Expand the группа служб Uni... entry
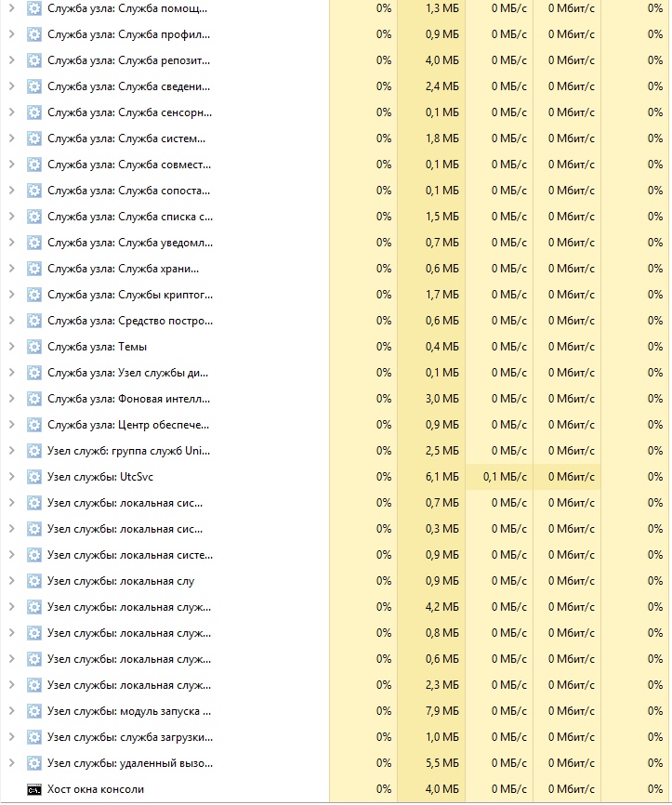 click(11, 451)
